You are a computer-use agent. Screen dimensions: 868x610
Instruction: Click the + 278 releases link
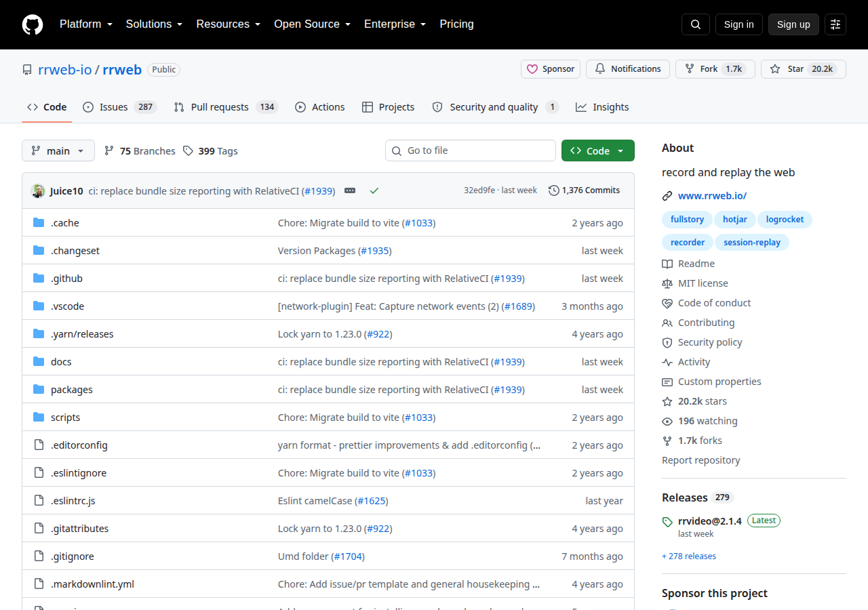click(x=689, y=556)
